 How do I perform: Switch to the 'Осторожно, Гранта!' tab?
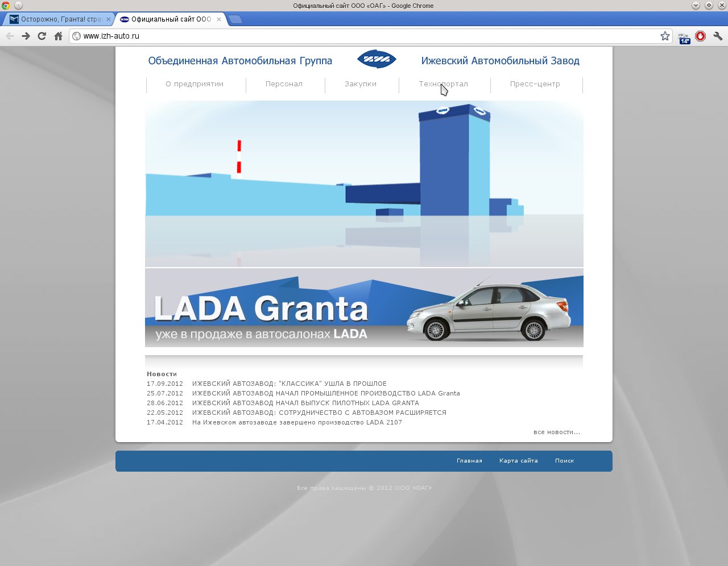60,19
